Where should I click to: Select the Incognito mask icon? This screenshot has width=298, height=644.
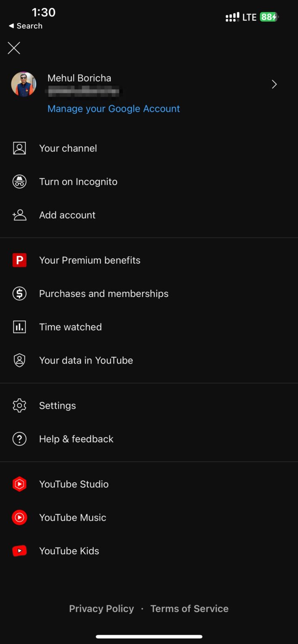pos(19,182)
